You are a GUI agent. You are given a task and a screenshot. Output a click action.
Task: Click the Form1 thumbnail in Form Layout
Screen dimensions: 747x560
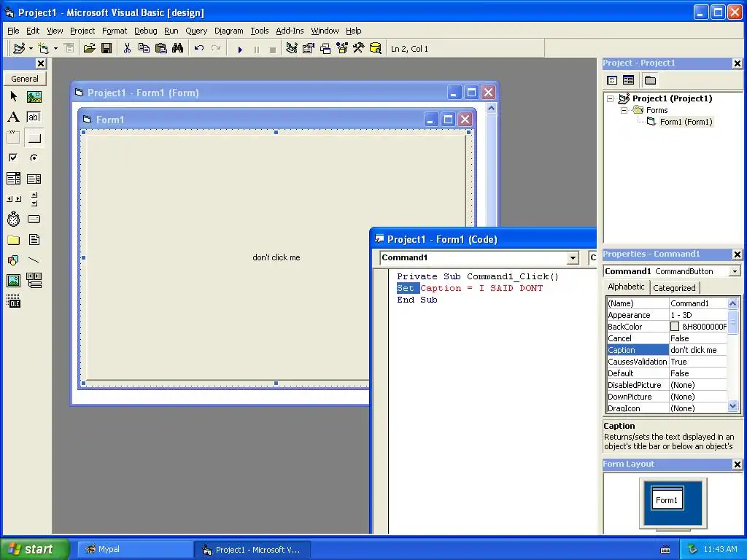pyautogui.click(x=667, y=499)
